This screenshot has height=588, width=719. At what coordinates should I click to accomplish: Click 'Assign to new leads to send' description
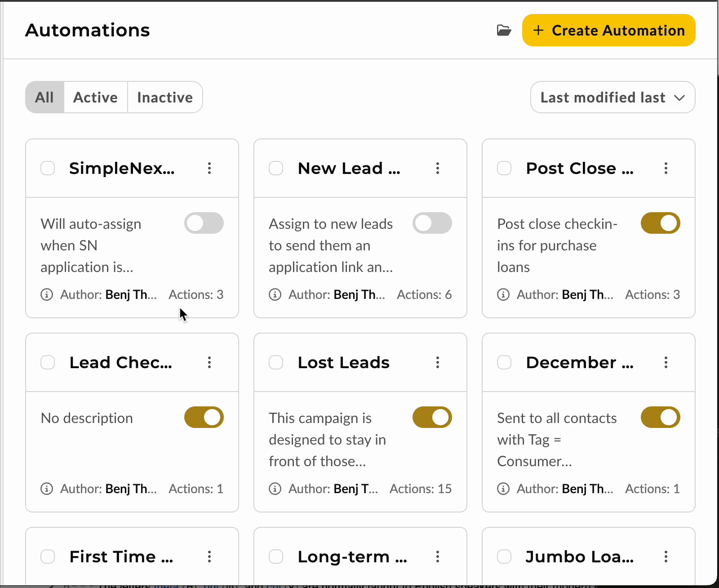pos(331,245)
